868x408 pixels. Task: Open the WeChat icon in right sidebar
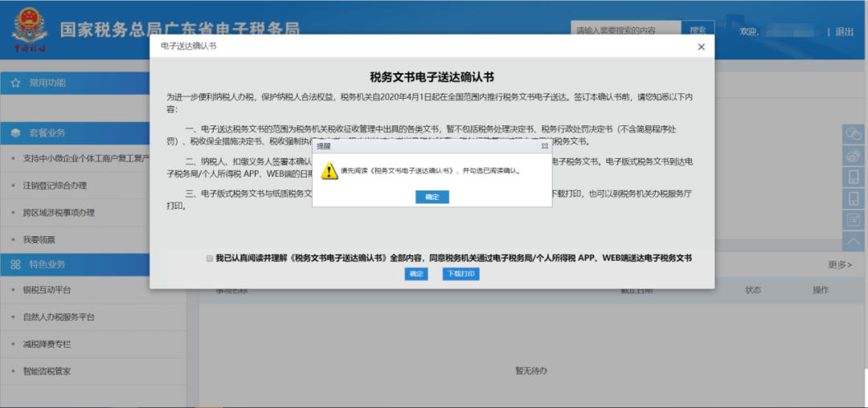point(854,133)
